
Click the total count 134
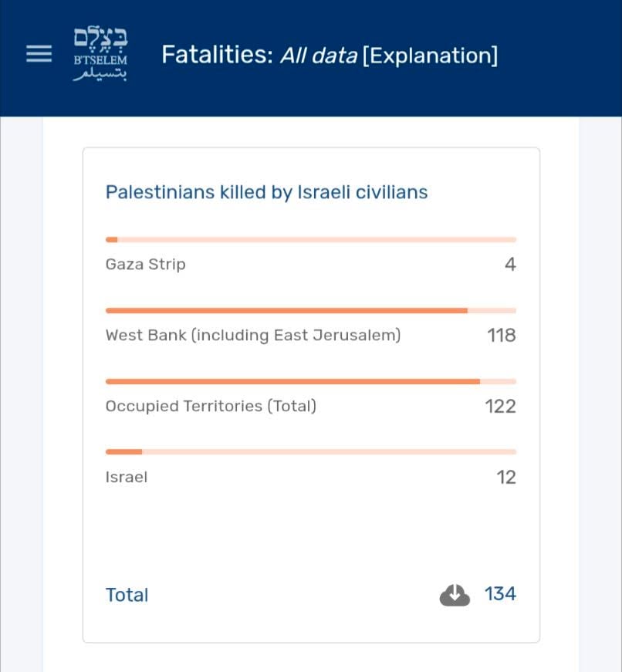click(500, 594)
